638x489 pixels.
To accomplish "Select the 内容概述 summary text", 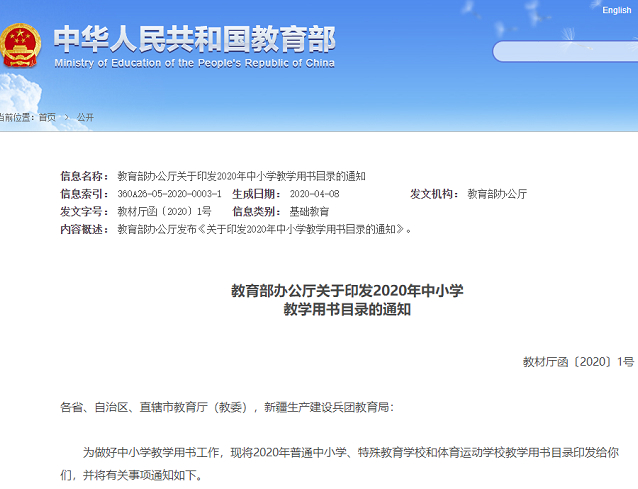I will [264, 229].
